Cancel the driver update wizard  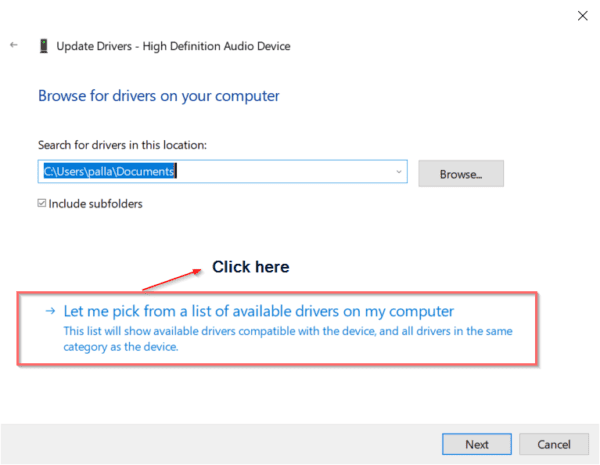coord(553,443)
